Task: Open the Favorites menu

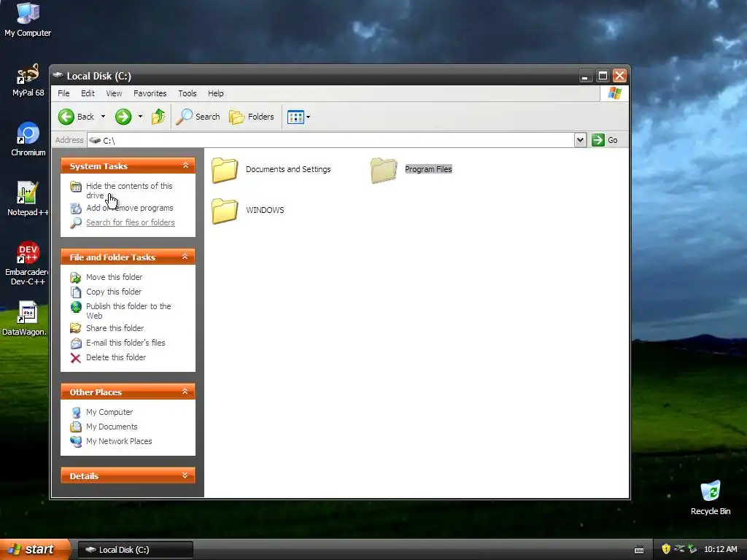Action: [150, 93]
